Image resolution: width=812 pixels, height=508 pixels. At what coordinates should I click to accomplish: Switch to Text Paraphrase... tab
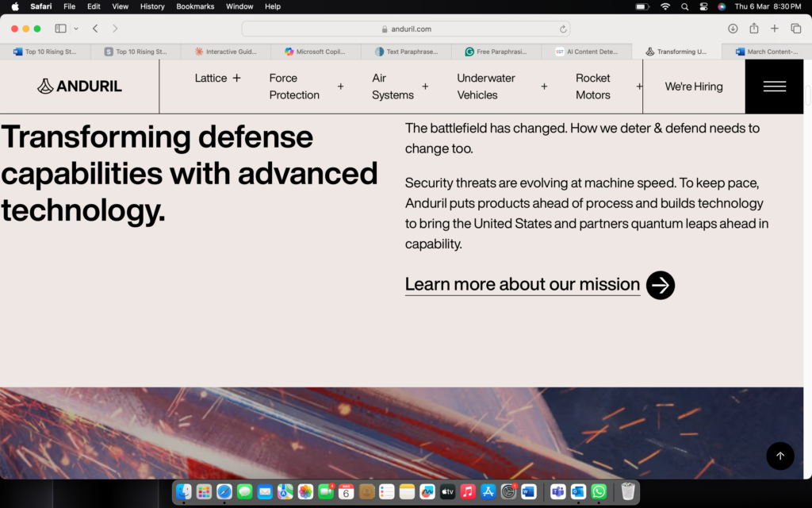(407, 52)
